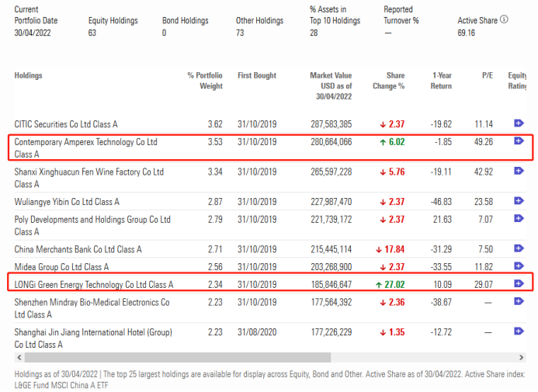Click the Share Change % column header
The image size is (538, 392).
[x=390, y=81]
